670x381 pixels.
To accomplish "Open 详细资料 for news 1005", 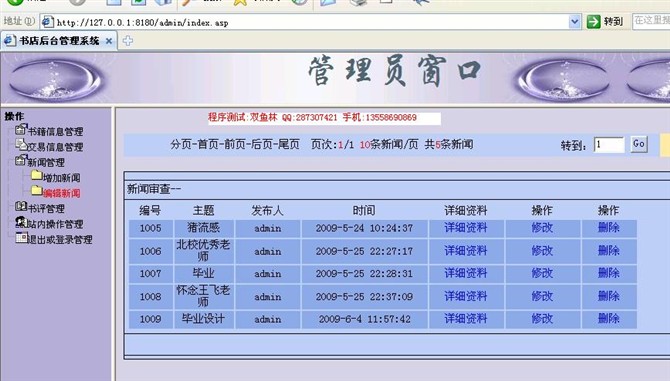I will 466,228.
